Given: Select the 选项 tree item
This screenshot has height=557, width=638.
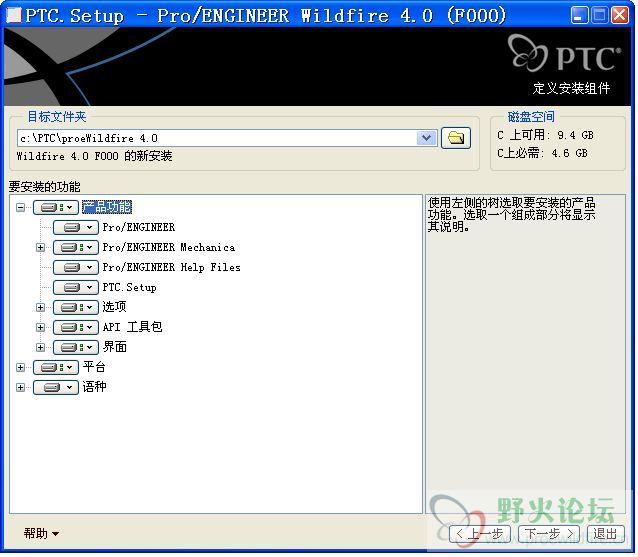Looking at the screenshot, I should click(114, 307).
